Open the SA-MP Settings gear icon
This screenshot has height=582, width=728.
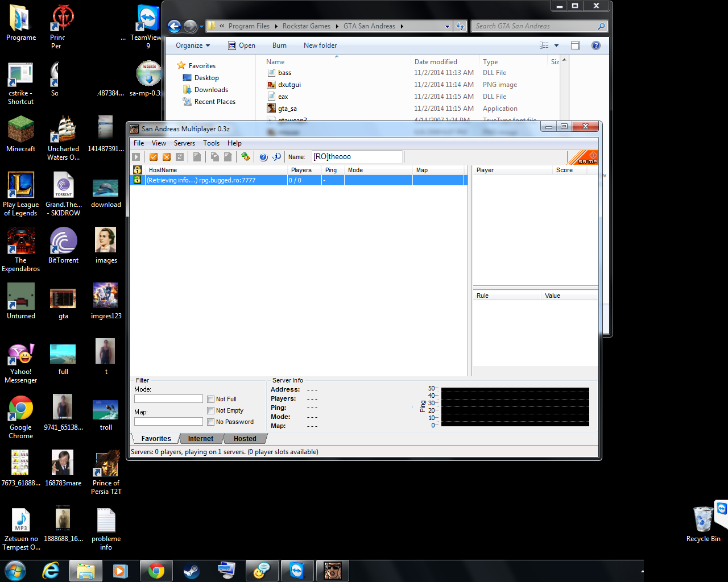tap(245, 157)
